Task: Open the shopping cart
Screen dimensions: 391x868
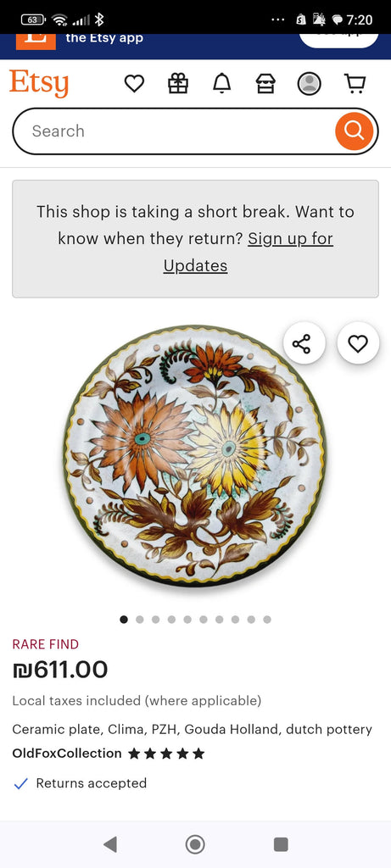Action: point(355,84)
